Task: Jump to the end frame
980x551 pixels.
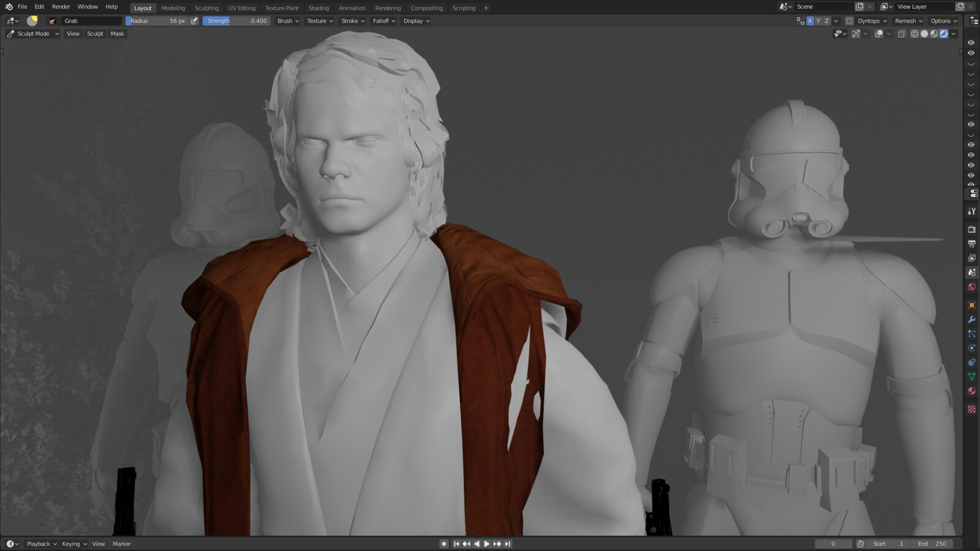Action: coord(507,544)
